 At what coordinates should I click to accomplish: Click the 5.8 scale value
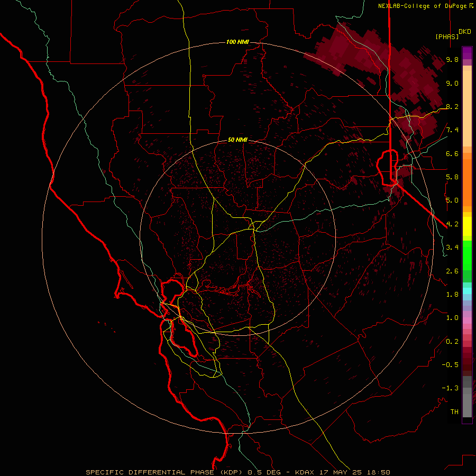click(x=452, y=177)
